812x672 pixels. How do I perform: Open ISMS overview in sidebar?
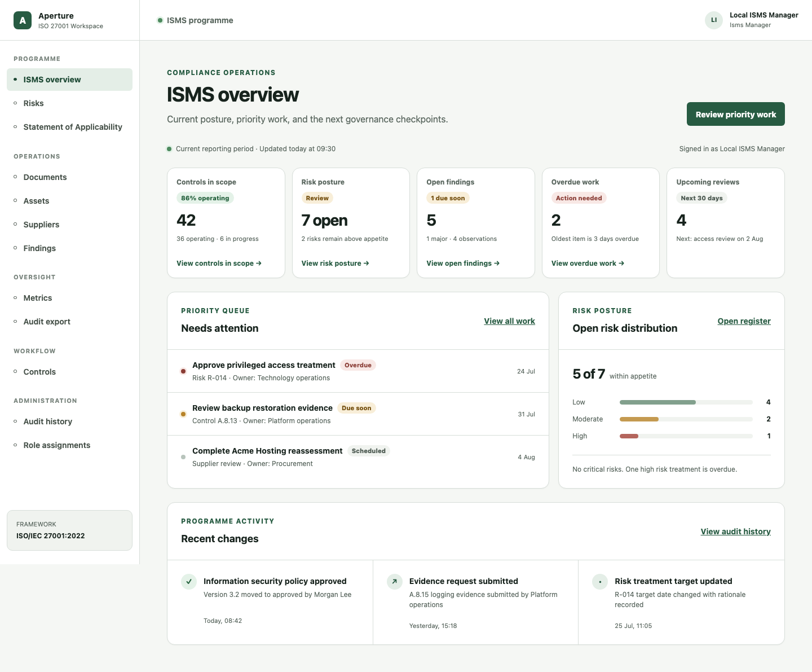point(69,80)
